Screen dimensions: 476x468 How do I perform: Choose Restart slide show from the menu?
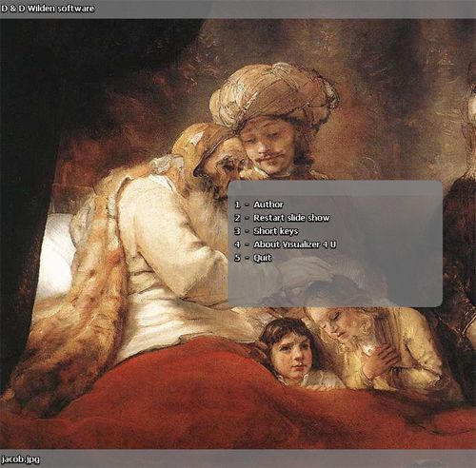(291, 218)
